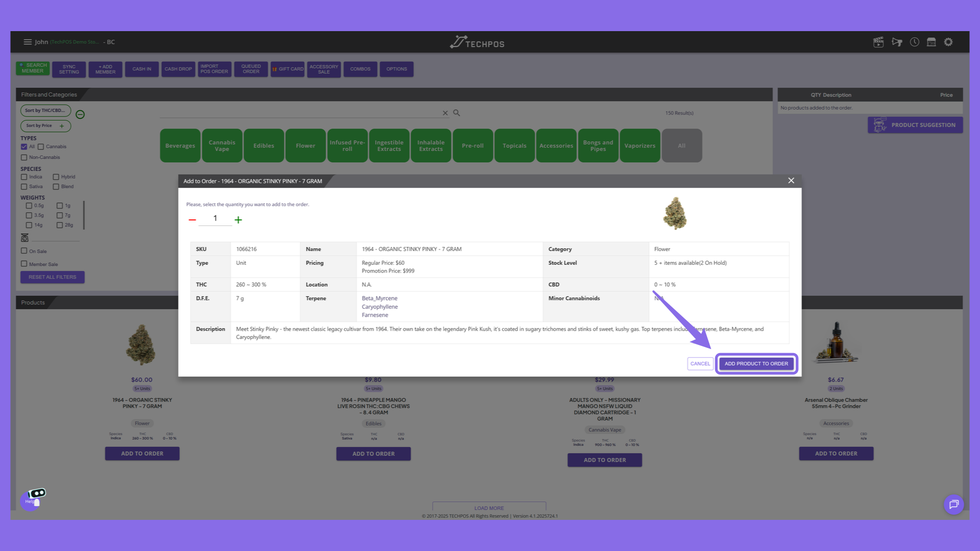The width and height of the screenshot is (980, 551).
Task: Click the weight scale icon in filters
Action: [24, 238]
